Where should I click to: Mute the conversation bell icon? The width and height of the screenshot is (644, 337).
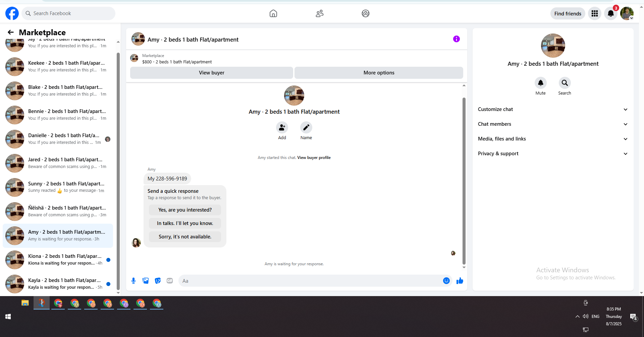tap(541, 83)
